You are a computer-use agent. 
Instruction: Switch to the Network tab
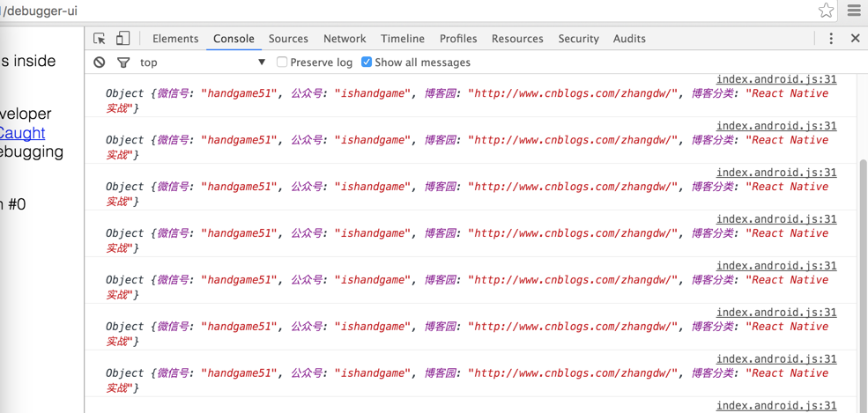pos(345,39)
